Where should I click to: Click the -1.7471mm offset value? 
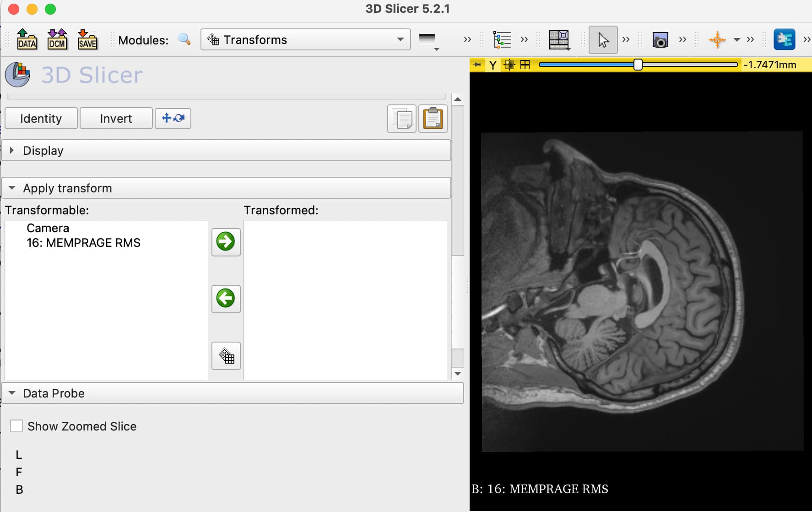pyautogui.click(x=770, y=65)
